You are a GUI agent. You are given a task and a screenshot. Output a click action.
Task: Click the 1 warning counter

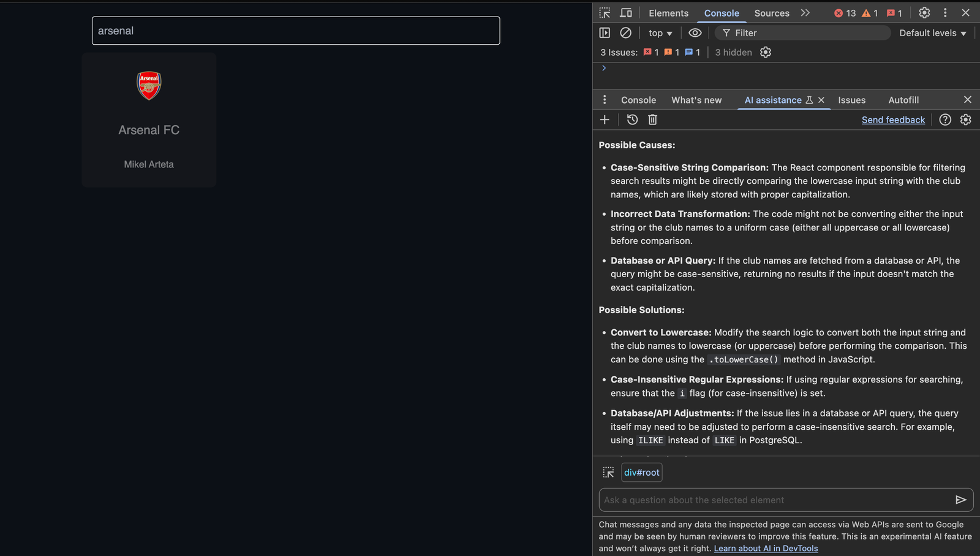coord(870,13)
